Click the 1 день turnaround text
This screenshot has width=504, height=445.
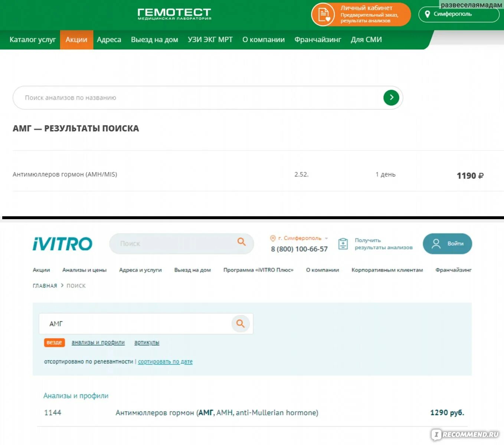(386, 174)
